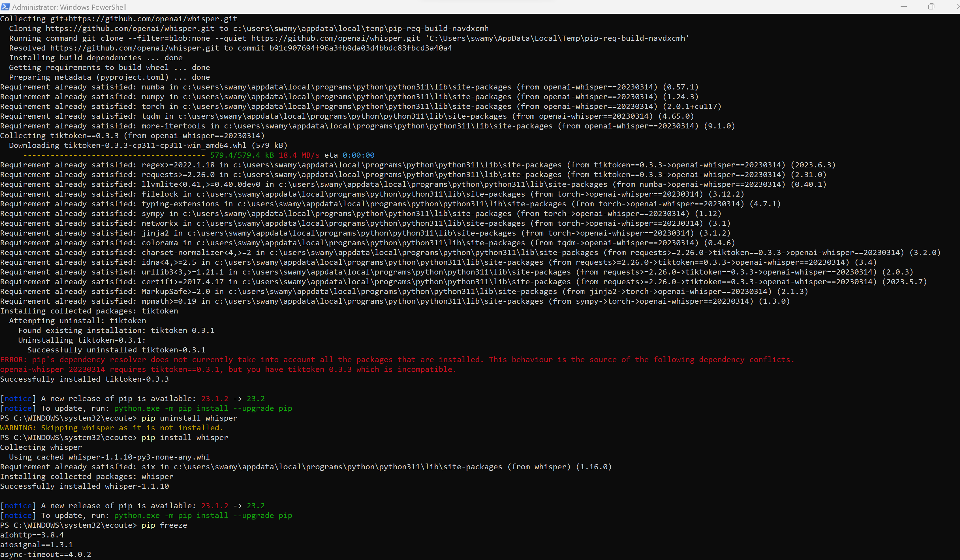Screen dimensions: 960x560
Task: Click the pip install whisper command
Action: tap(185, 437)
